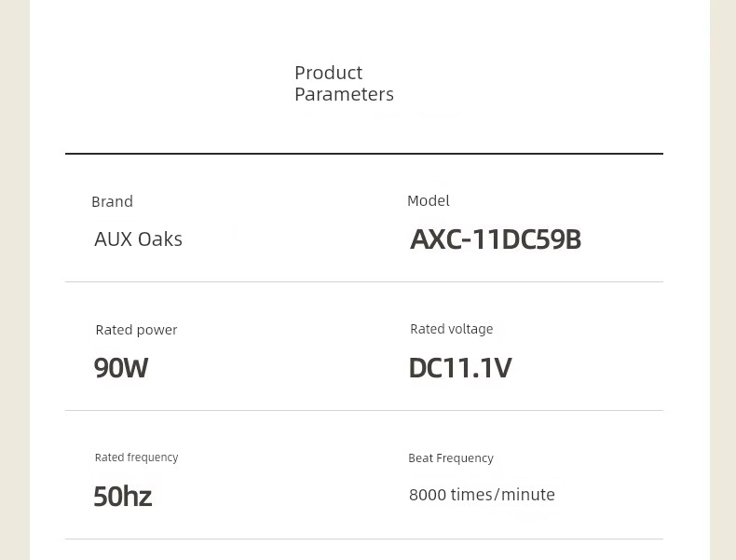This screenshot has width=736, height=560.
Task: Select the Rated power label
Action: pyautogui.click(x=136, y=330)
